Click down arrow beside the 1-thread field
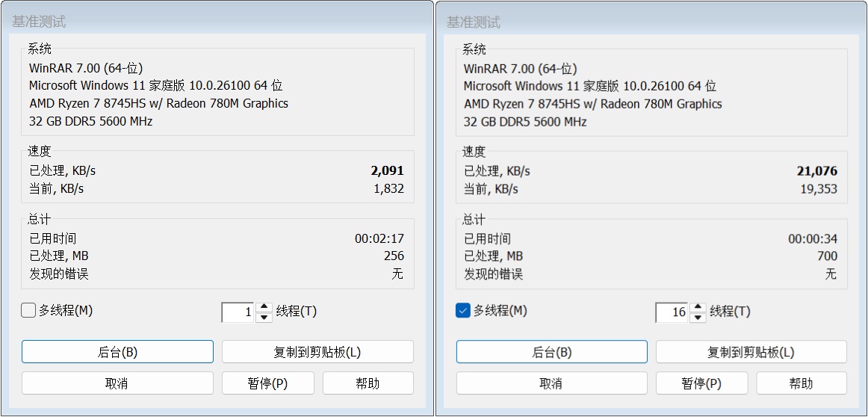The image size is (868, 417). click(x=264, y=317)
